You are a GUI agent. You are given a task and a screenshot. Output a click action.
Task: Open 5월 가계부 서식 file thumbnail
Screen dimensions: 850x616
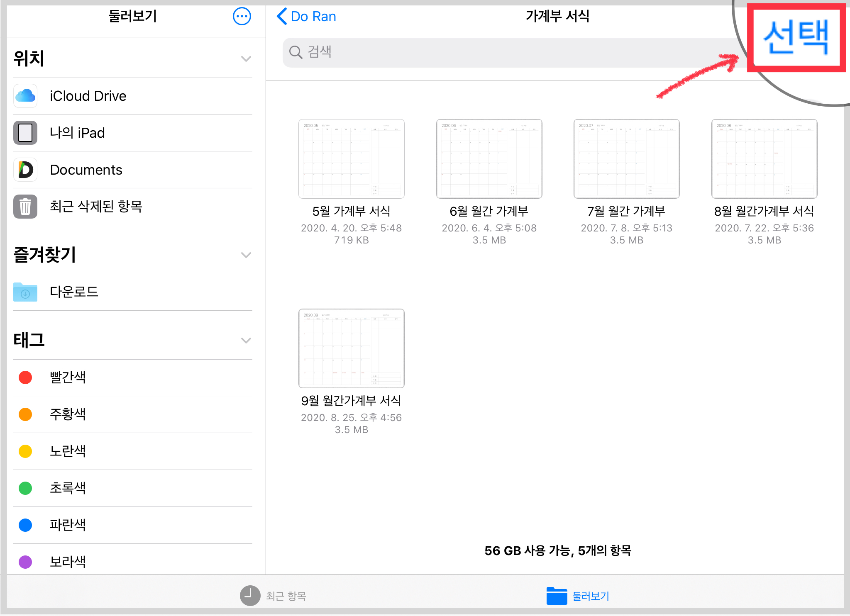click(x=351, y=159)
